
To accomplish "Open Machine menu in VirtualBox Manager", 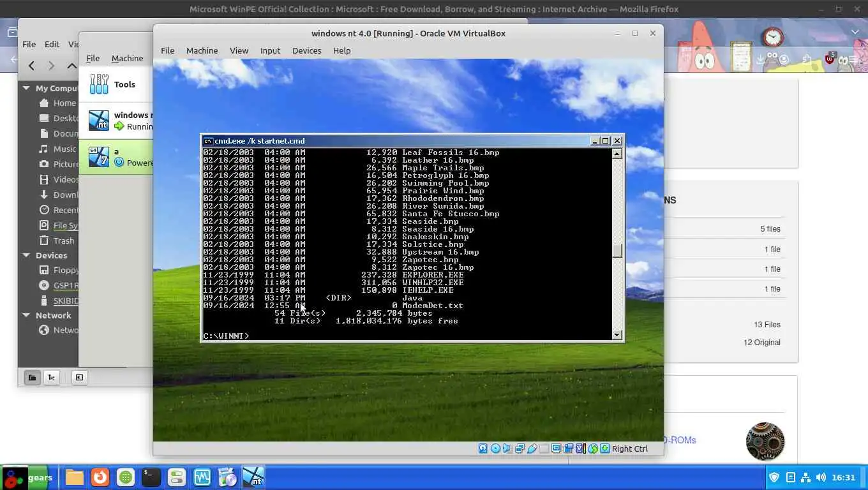I will 127,58.
